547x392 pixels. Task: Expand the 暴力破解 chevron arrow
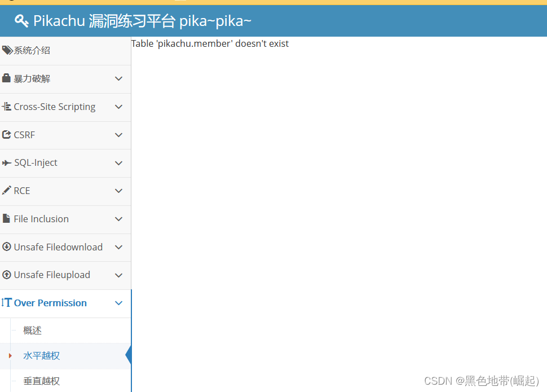click(118, 79)
